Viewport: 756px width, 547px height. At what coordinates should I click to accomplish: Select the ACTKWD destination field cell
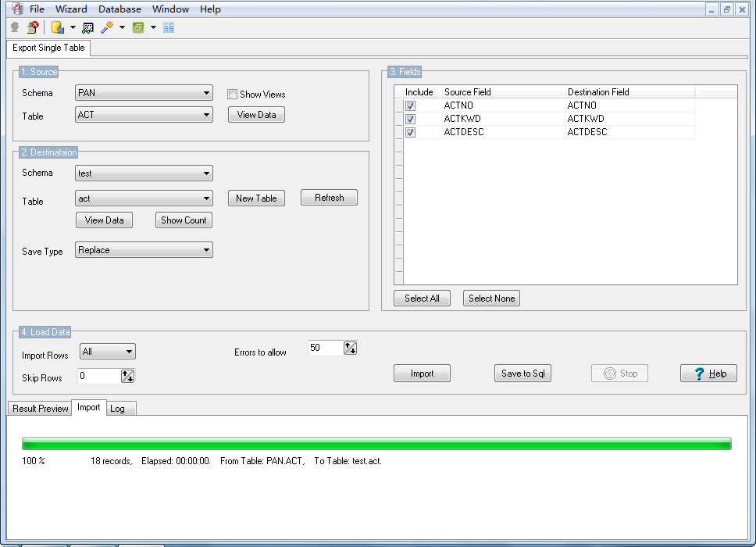pos(630,119)
